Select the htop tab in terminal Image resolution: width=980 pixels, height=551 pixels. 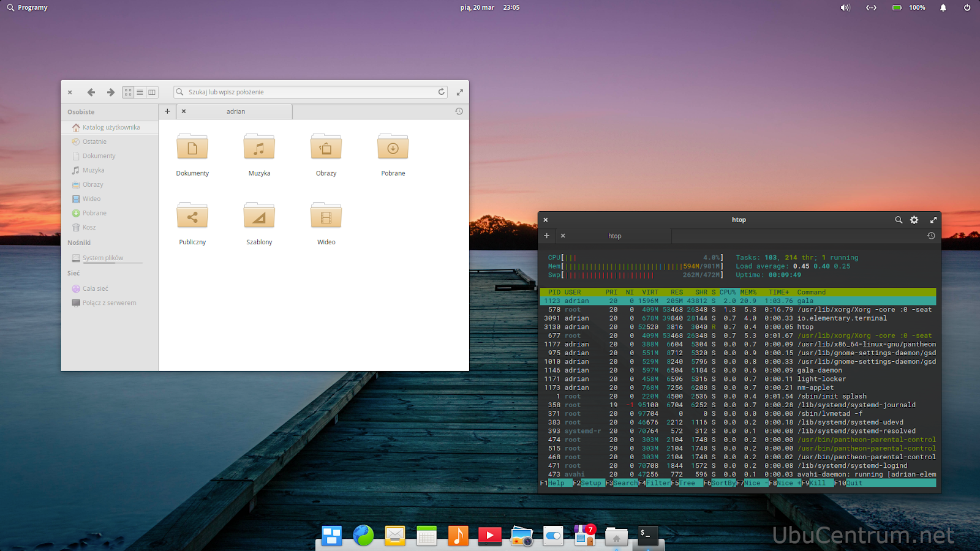click(x=614, y=236)
